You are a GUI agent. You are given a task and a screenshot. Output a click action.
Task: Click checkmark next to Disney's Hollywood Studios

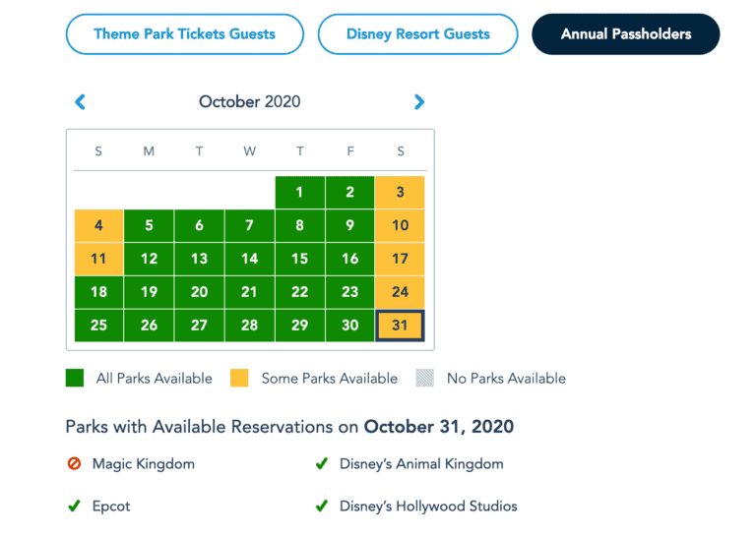click(322, 507)
